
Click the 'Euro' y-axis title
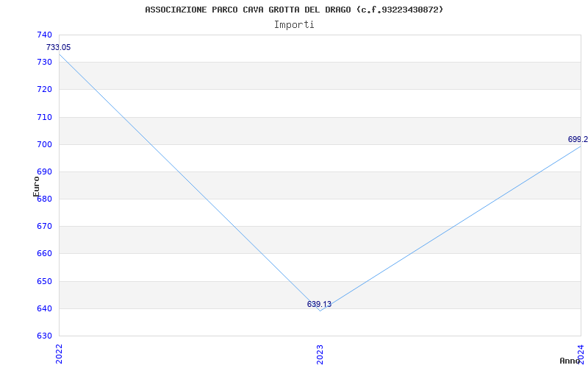[x=36, y=185]
